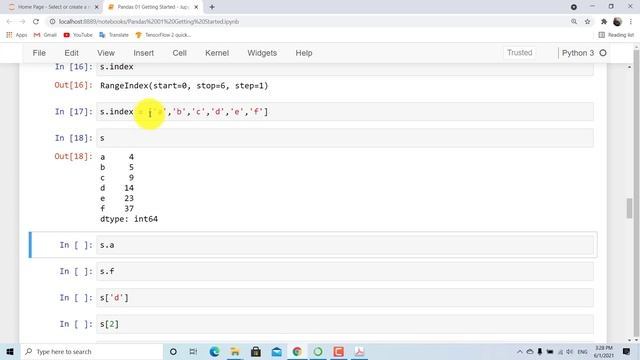The image size is (640, 360).
Task: Open the PDF reader icon on taskbar
Action: [359, 351]
